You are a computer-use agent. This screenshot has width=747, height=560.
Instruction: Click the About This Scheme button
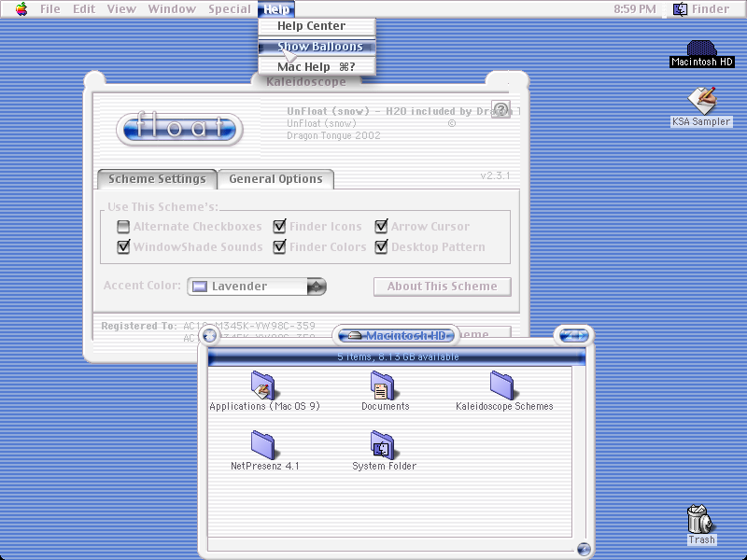click(x=442, y=287)
